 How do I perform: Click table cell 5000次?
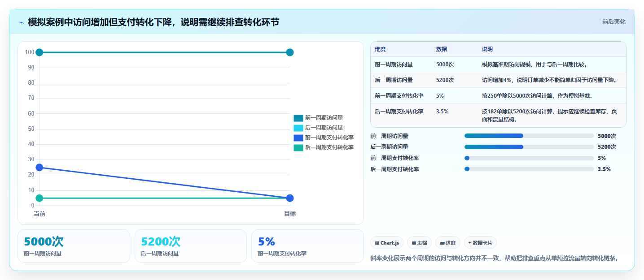coord(445,65)
